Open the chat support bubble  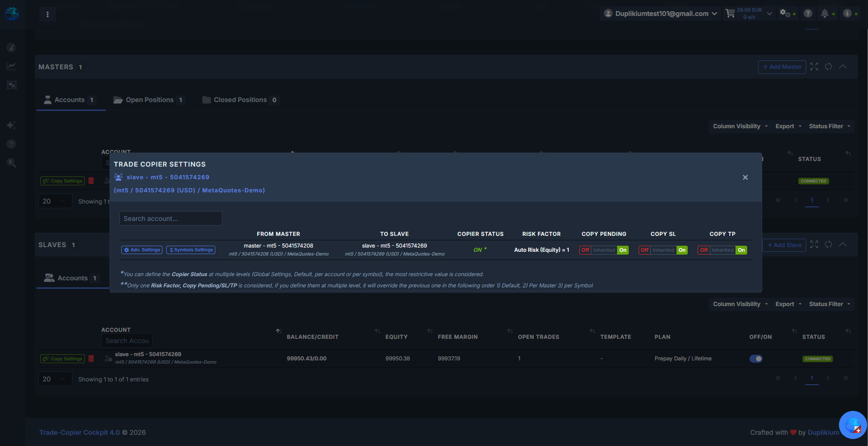[x=853, y=425]
